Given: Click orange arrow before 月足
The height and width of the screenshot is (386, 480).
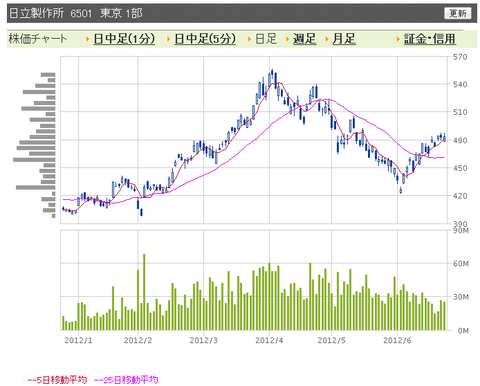Looking at the screenshot, I should coord(327,39).
